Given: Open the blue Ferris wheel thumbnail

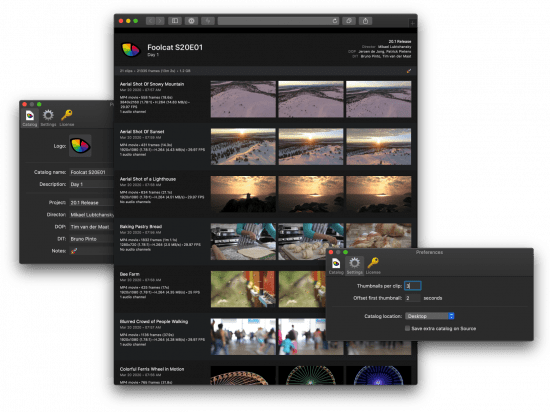Looking at the screenshot, I should coord(378,375).
